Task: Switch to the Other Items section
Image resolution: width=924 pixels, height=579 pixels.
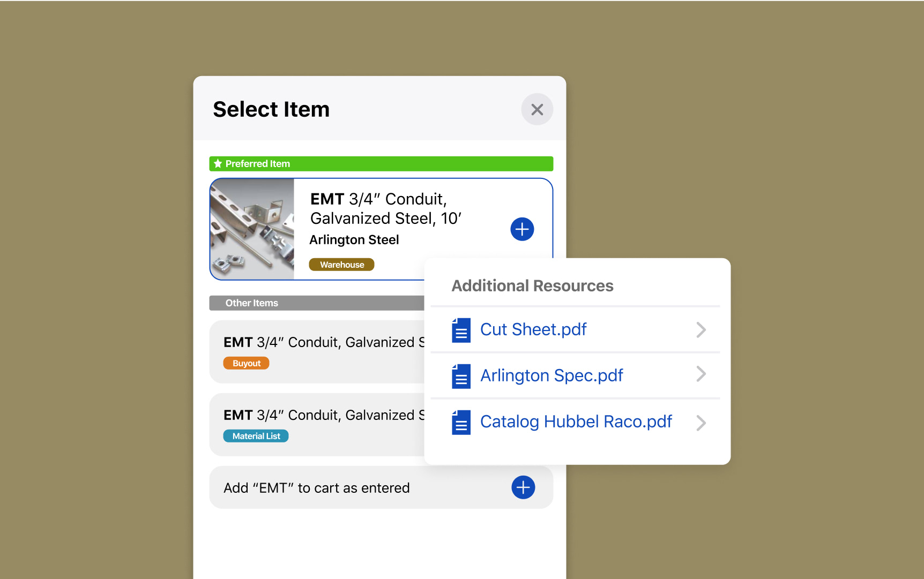Action: [252, 303]
